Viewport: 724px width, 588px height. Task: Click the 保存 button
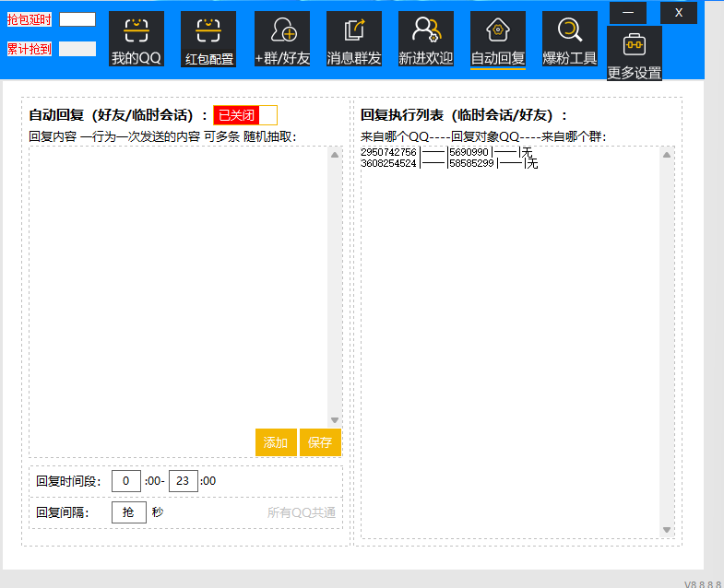tap(320, 442)
